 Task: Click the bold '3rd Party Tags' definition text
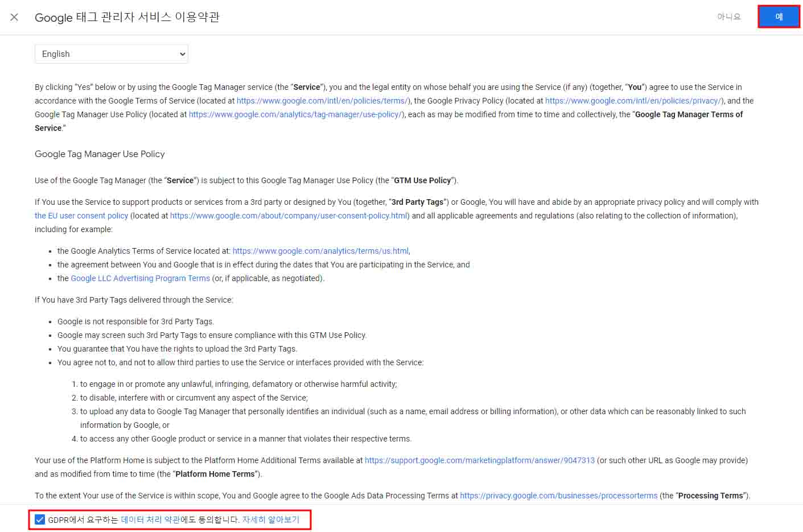coord(417,202)
